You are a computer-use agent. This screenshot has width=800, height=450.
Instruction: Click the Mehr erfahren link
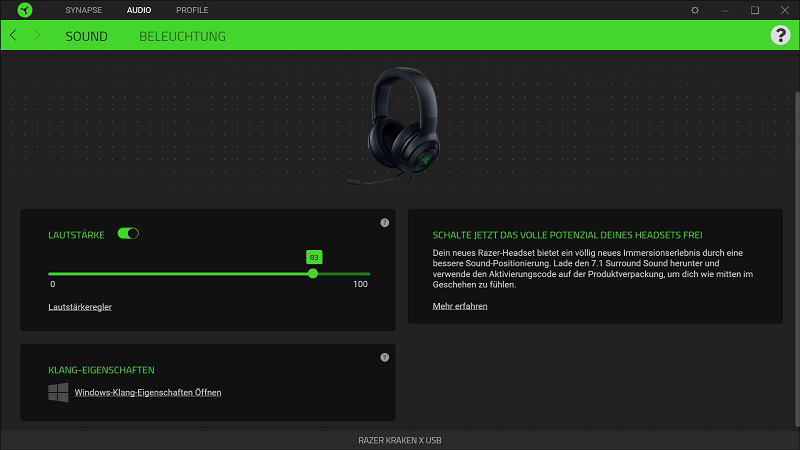[460, 306]
